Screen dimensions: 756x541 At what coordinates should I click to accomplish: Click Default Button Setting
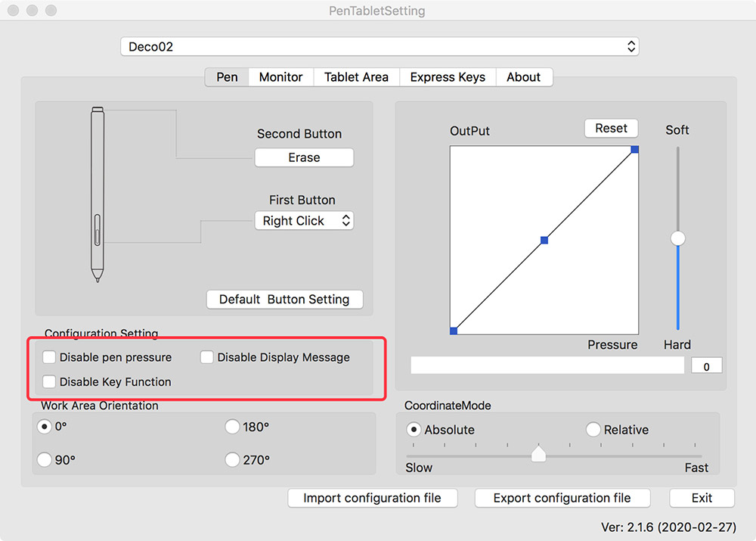point(284,299)
